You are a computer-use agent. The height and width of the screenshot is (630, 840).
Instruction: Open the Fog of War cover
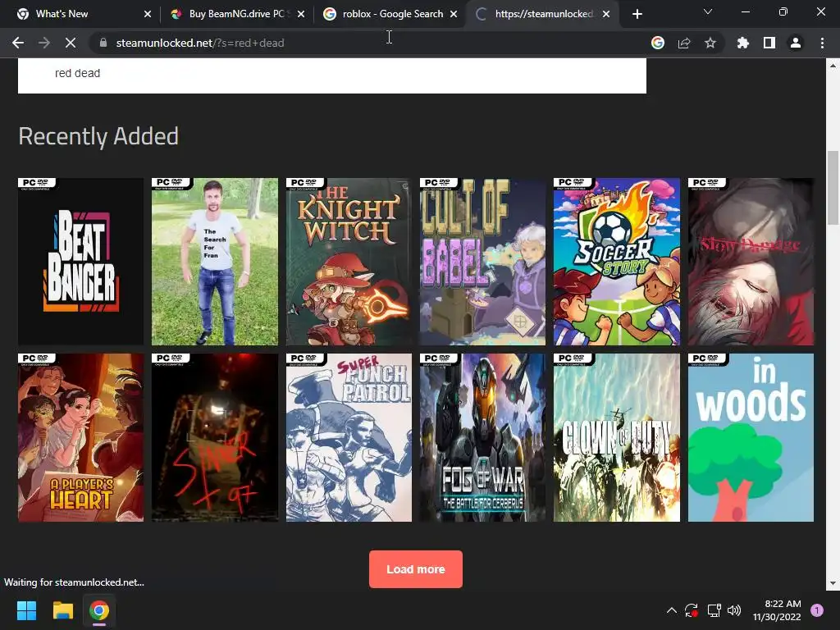point(482,437)
